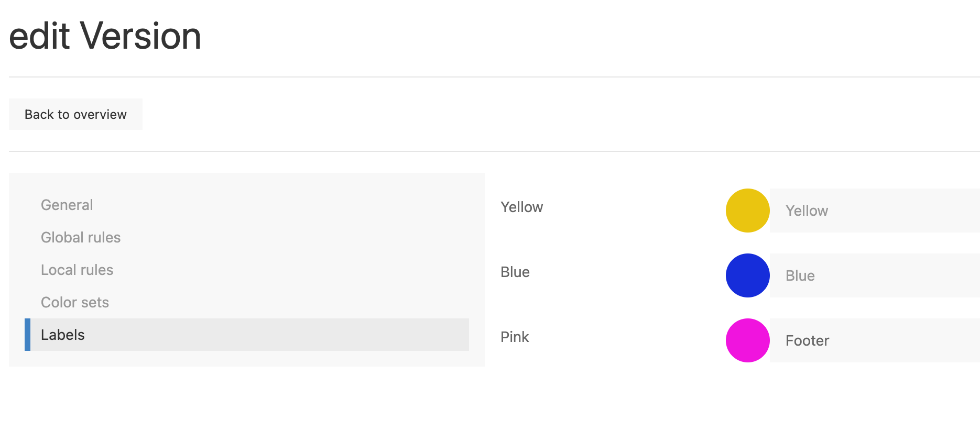Click the pink color circle

[x=747, y=340]
